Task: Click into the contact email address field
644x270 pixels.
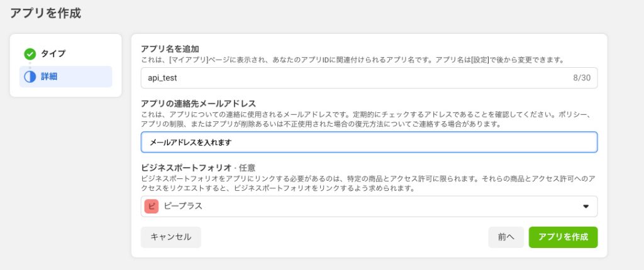Action: pos(369,142)
